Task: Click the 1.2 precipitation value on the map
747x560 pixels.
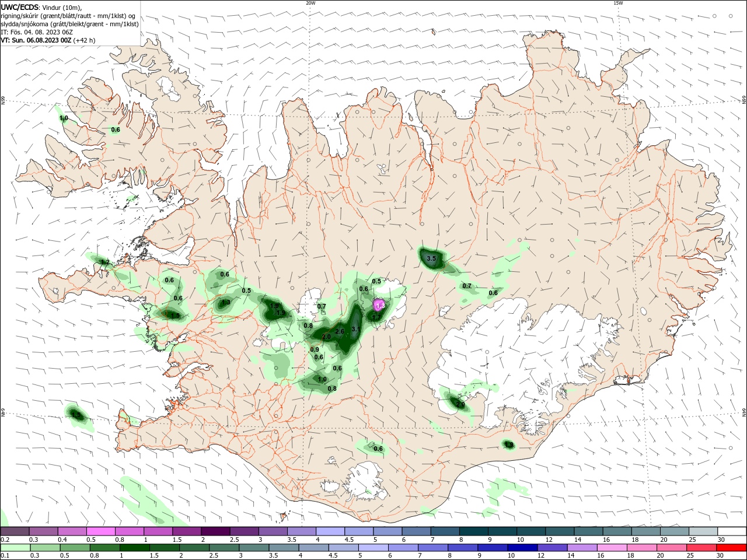Action: 105,262
